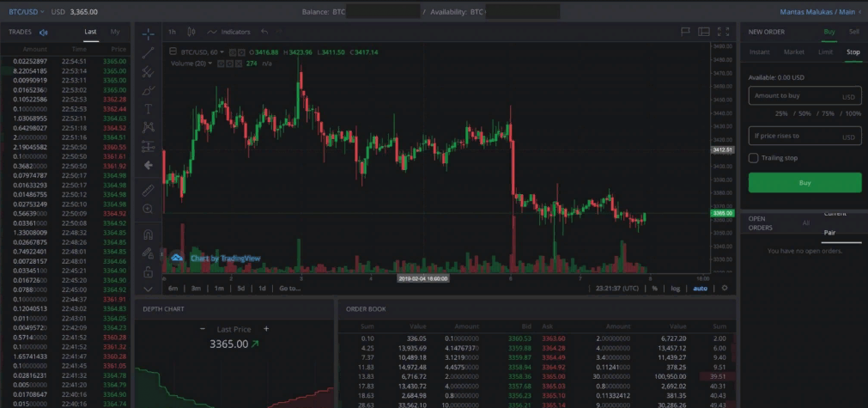This screenshot has height=408, width=868.
Task: Hide the Volume indicator eye icon
Action: (221, 64)
